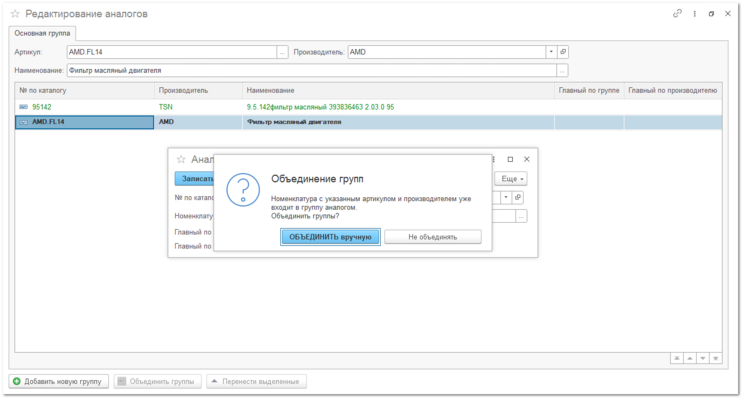The image size is (743, 399).
Task: Click the row icon beside 95142
Action: point(23,107)
